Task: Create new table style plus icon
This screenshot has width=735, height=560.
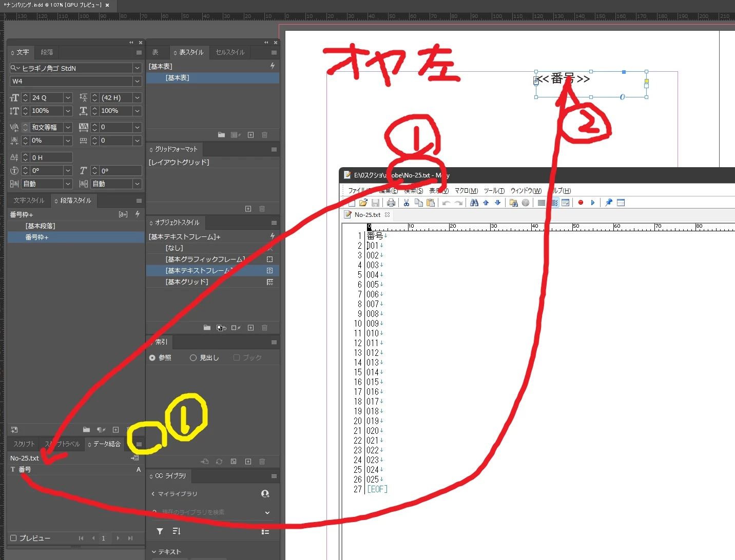Action: [x=250, y=135]
